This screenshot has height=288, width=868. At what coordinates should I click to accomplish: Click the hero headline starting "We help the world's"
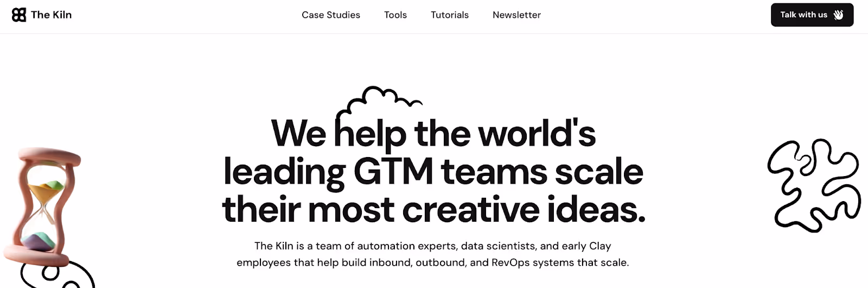click(433, 171)
